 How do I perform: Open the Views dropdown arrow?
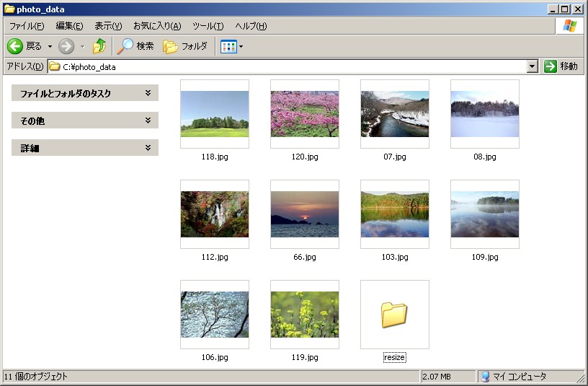241,47
